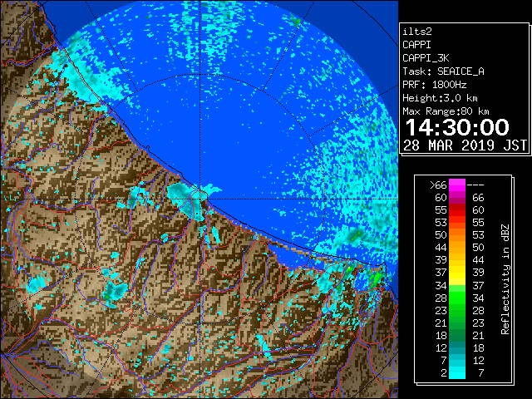Pick the magenta top color band in legend

point(457,185)
